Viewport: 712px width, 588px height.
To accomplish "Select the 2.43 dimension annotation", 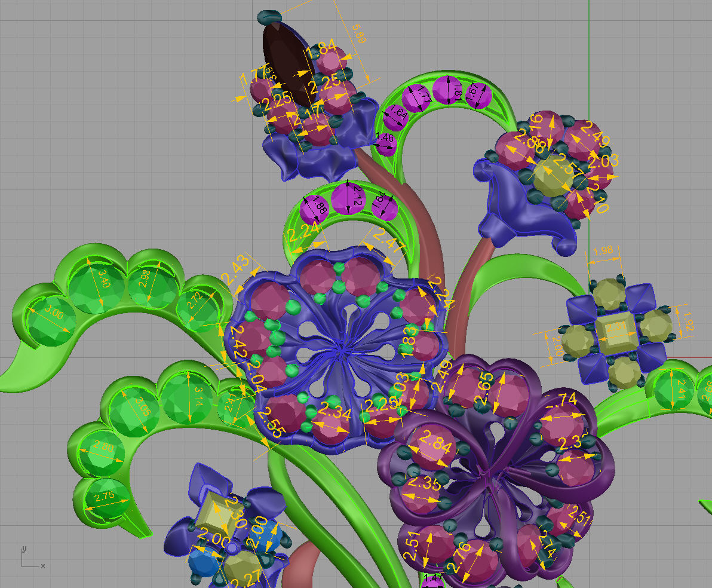I will (235, 269).
